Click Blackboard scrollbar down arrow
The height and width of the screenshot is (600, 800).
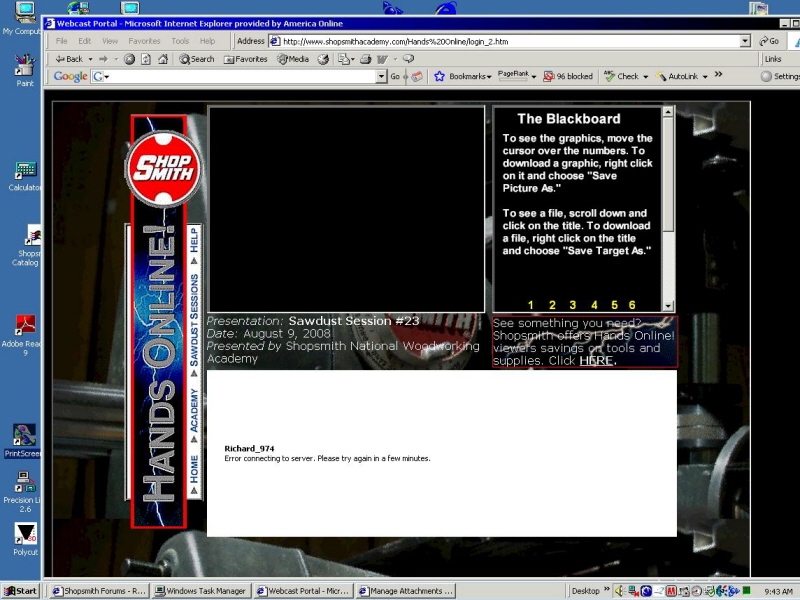(668, 306)
